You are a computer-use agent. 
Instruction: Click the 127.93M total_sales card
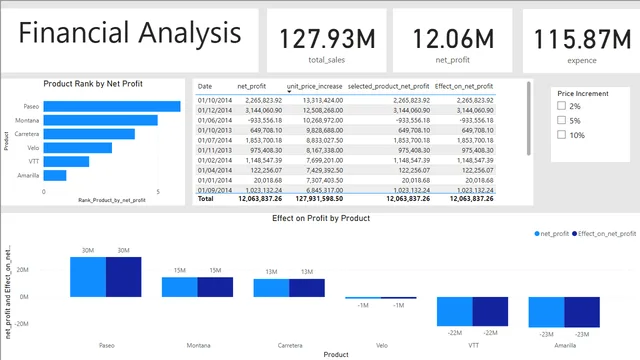click(x=327, y=41)
